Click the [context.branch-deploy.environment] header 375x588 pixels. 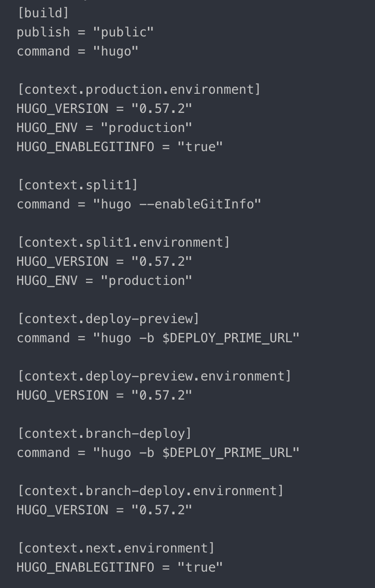tap(150, 491)
